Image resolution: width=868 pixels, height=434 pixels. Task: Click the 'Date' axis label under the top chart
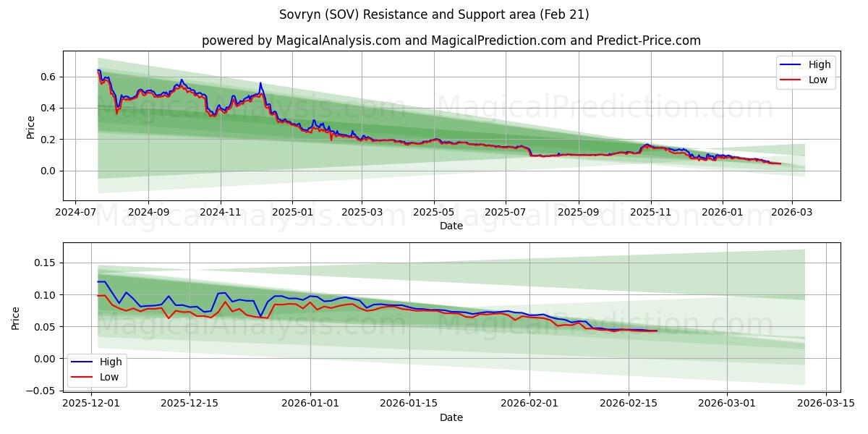click(x=451, y=226)
